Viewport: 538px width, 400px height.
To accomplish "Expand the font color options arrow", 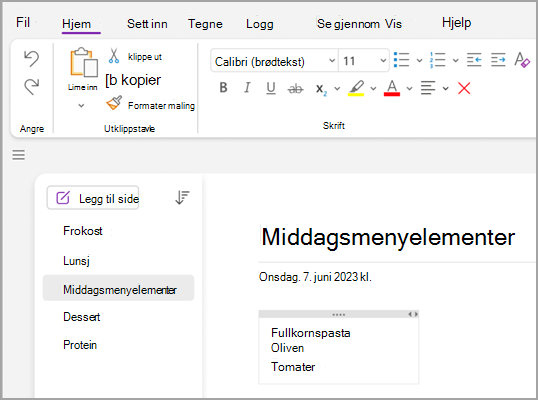I will pyautogui.click(x=409, y=89).
